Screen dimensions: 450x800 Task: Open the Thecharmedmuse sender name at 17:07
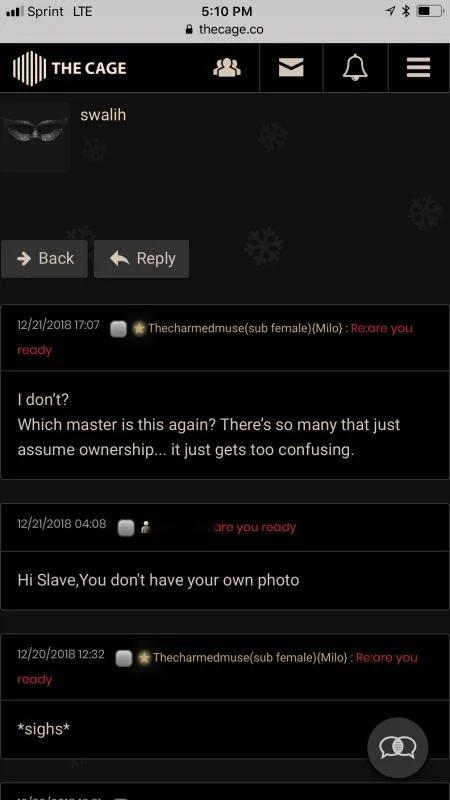[x=245, y=328]
